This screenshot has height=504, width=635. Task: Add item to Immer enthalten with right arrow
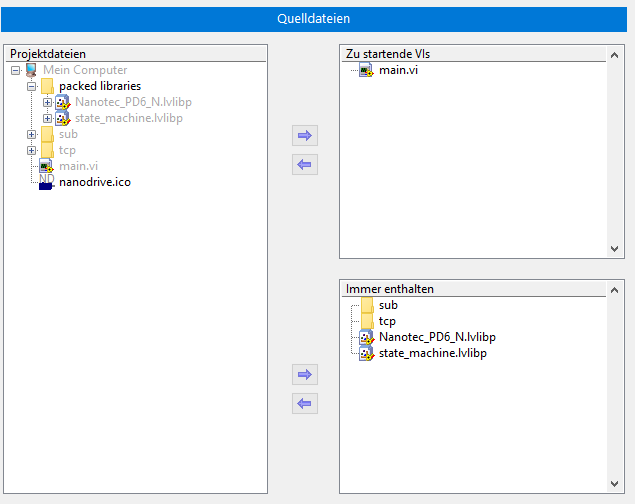point(305,374)
